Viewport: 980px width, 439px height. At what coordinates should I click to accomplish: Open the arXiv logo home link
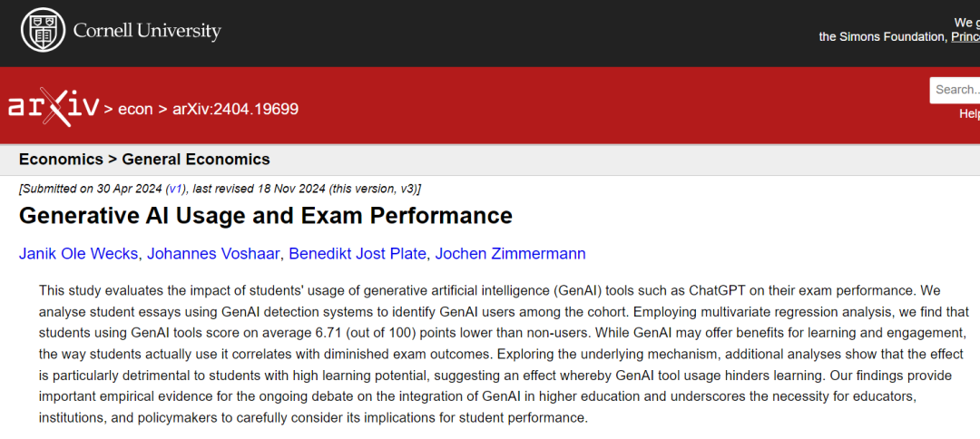point(54,107)
